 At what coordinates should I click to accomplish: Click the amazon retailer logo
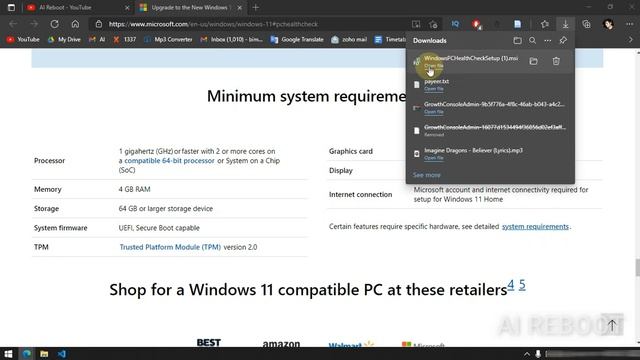[281, 344]
